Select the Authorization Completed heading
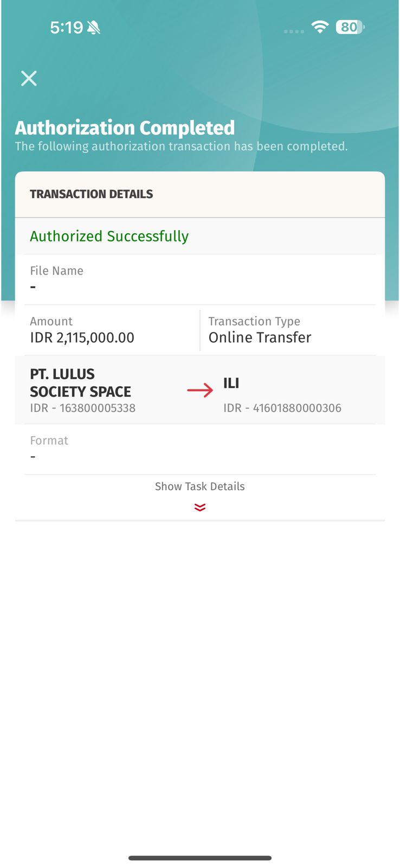Screen dimensions: 400x868 pos(125,128)
